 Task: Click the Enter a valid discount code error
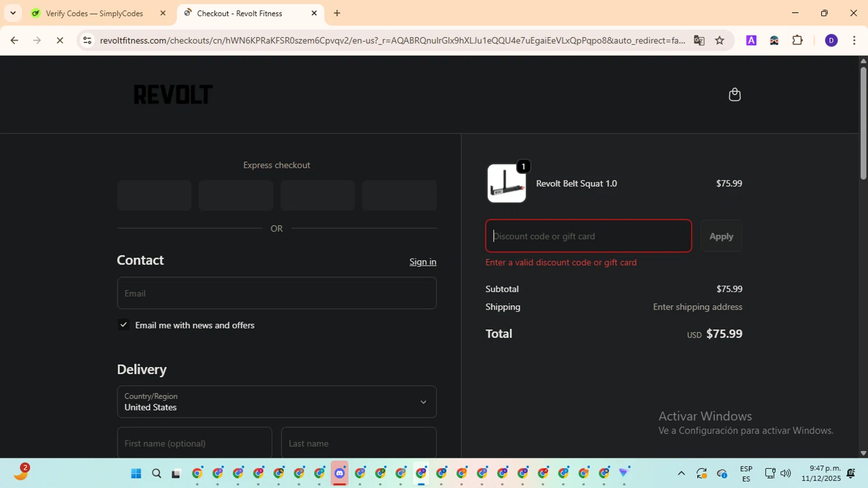point(561,262)
